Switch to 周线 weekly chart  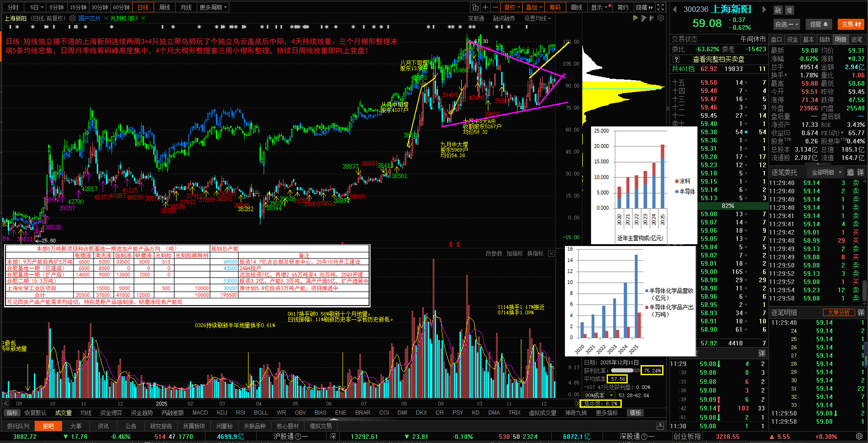tap(165, 7)
